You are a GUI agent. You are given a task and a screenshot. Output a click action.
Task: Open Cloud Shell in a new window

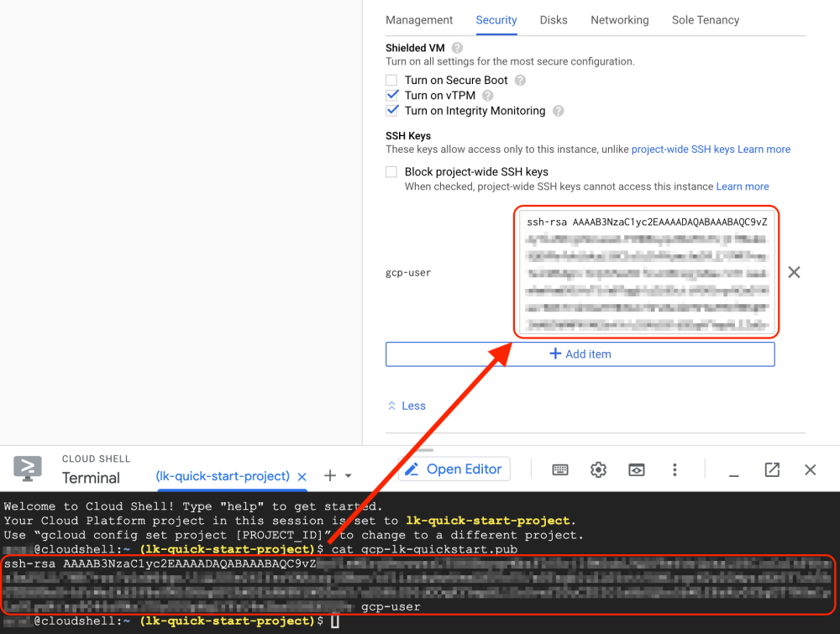[772, 469]
